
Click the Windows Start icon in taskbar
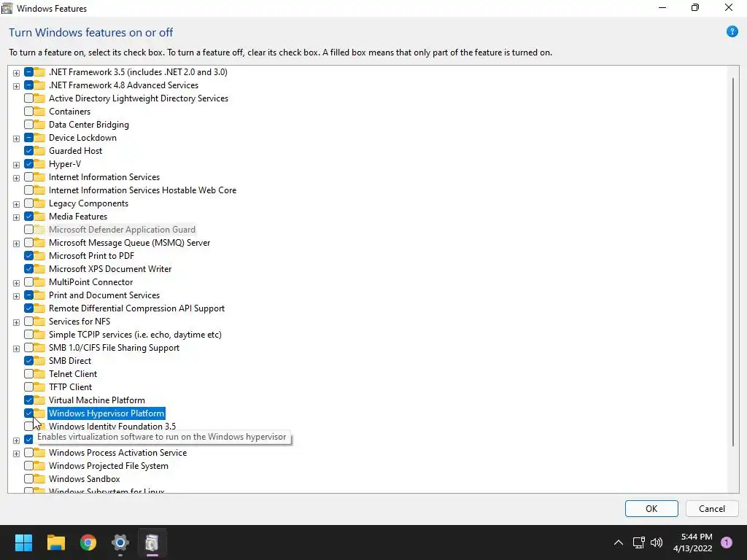(23, 542)
